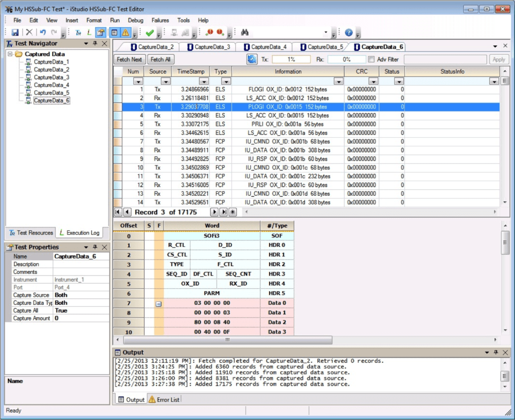Open the Failures menu
The image size is (515, 420).
pyautogui.click(x=160, y=21)
